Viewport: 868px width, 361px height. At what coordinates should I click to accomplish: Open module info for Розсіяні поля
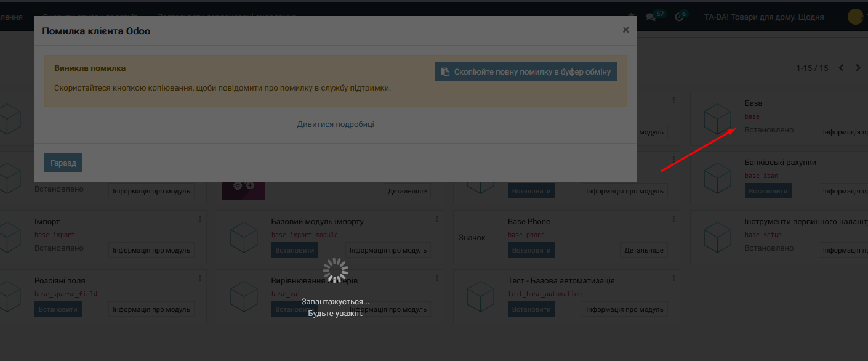click(151, 309)
